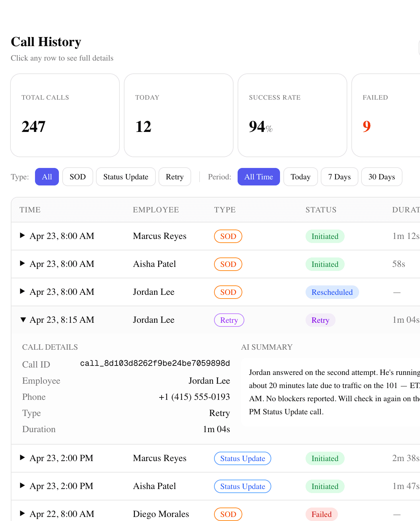Click the Total Calls 247 card
The width and height of the screenshot is (420, 521).
(x=65, y=115)
